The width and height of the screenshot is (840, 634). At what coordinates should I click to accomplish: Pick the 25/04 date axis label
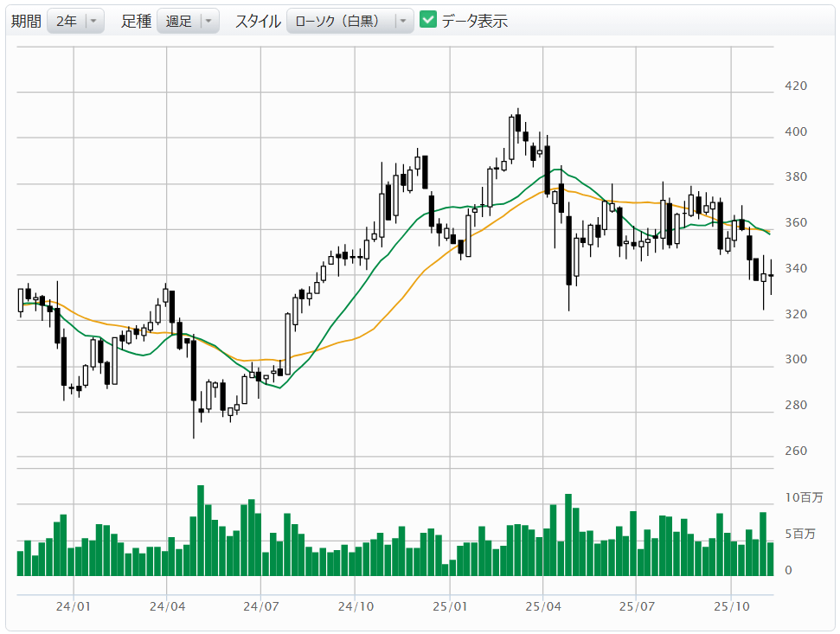click(542, 606)
